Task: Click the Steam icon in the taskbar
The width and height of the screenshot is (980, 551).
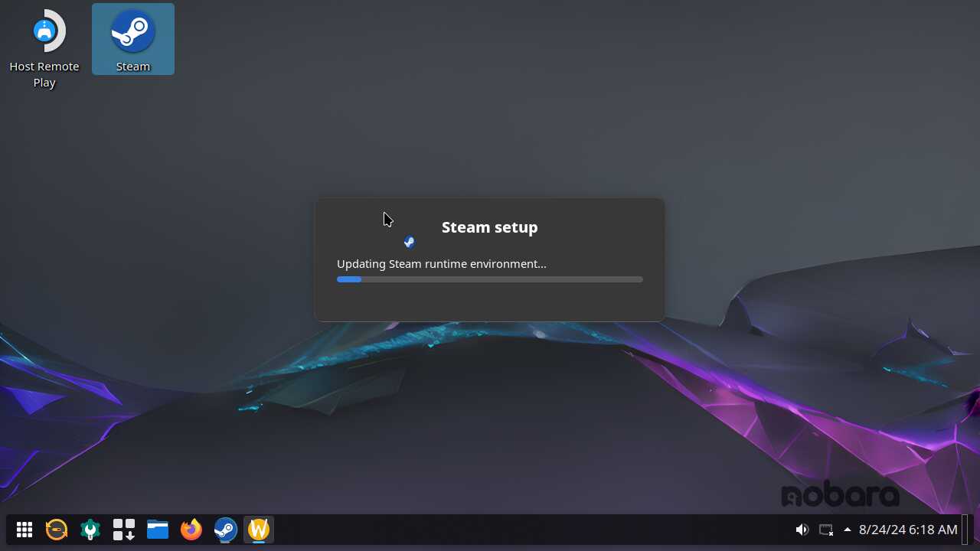Action: (x=225, y=530)
